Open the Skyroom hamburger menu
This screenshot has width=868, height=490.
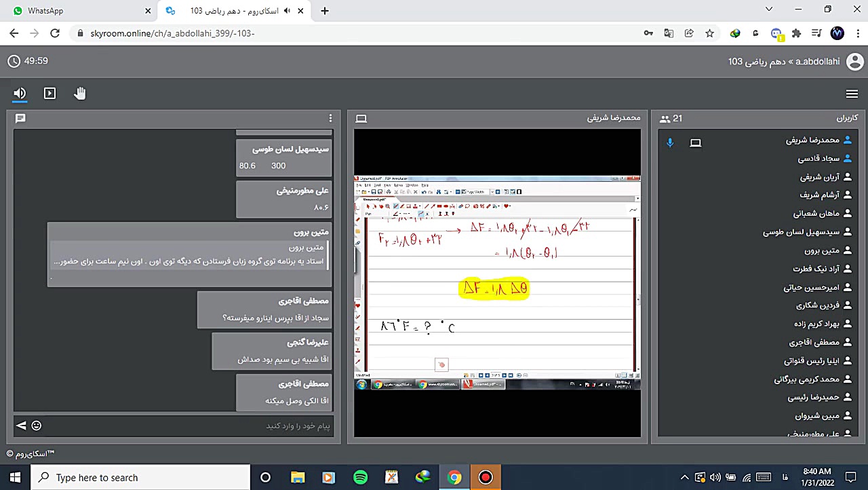coord(852,94)
